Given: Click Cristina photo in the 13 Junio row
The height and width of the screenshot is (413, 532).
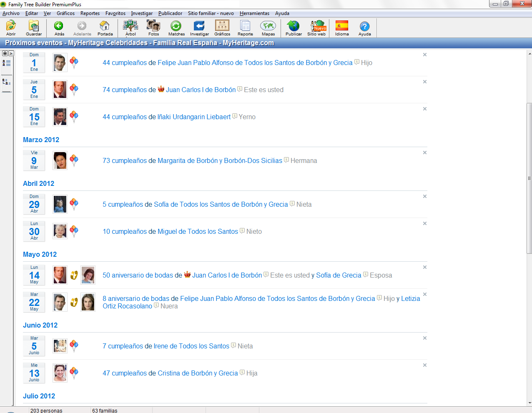Looking at the screenshot, I should (60, 373).
